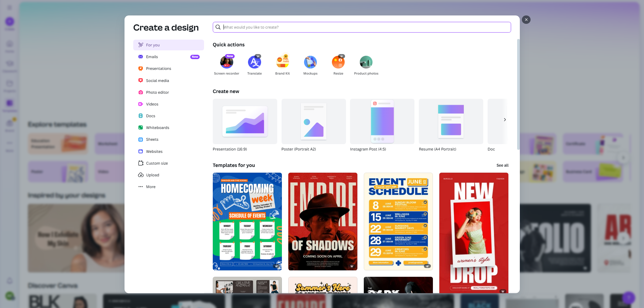Open the Homecoming Week template
The height and width of the screenshot is (308, 644).
[247, 221]
